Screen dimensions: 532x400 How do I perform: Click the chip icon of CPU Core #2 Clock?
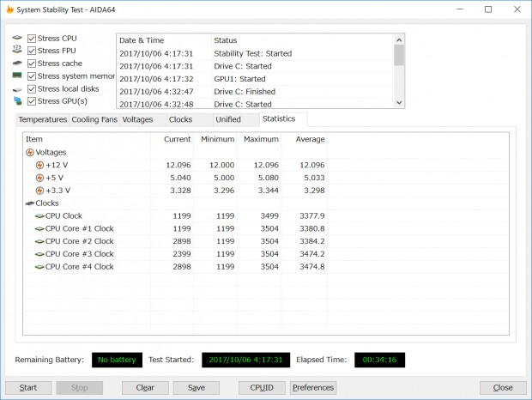click(39, 241)
